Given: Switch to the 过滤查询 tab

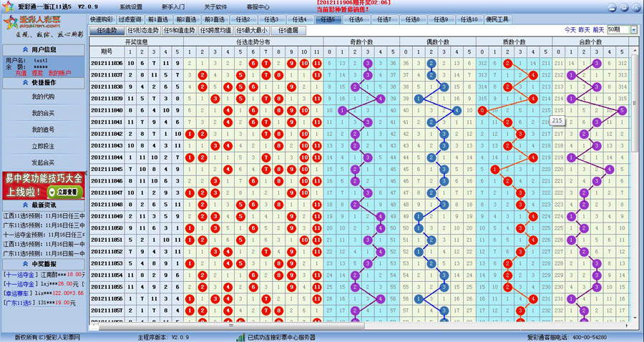Looking at the screenshot, I should (130, 19).
